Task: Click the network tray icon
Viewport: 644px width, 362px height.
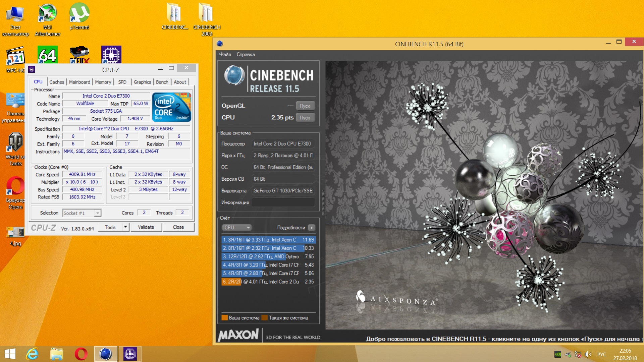Action: pyautogui.click(x=578, y=354)
